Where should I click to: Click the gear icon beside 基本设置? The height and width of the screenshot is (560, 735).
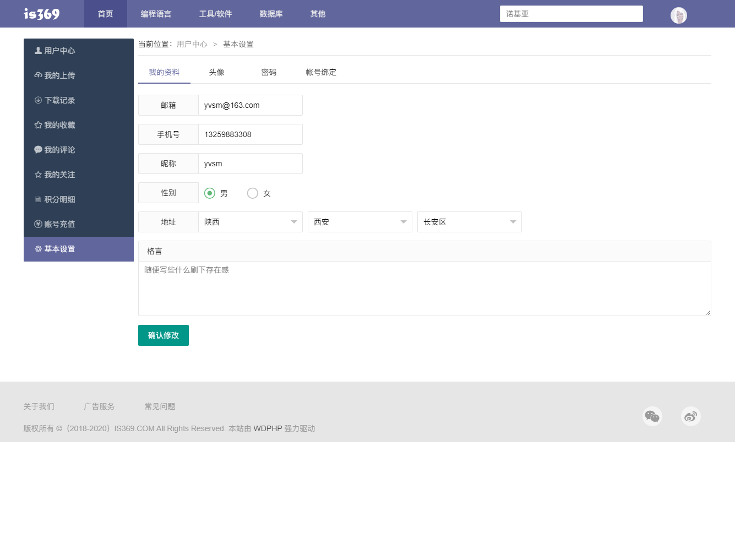pyautogui.click(x=38, y=249)
